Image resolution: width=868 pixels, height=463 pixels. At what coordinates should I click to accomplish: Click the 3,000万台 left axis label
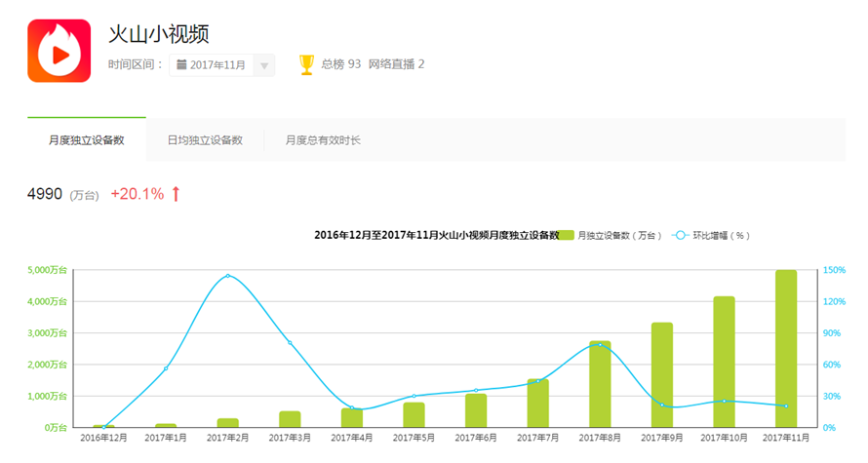(47, 333)
